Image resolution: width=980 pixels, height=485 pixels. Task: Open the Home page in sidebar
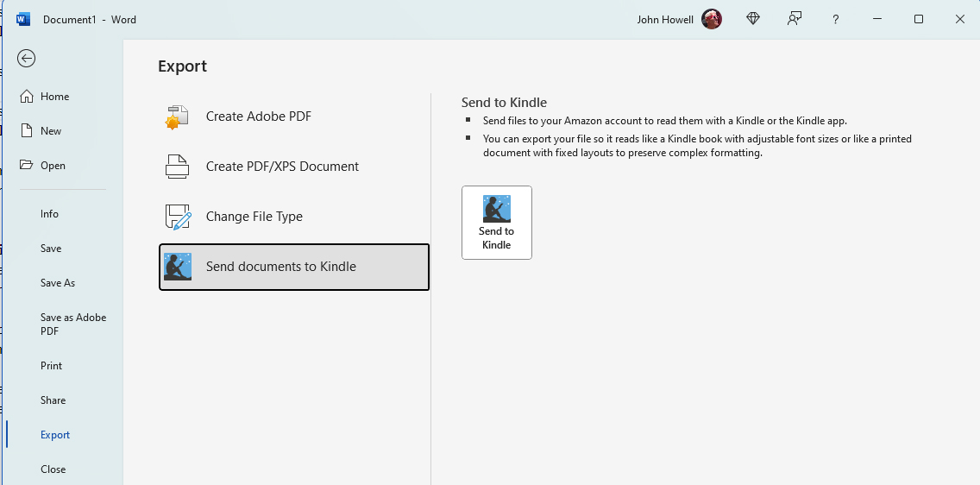(54, 97)
